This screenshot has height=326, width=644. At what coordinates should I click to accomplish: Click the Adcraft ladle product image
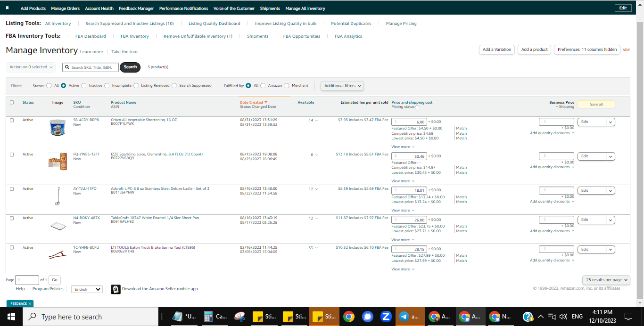(57, 196)
